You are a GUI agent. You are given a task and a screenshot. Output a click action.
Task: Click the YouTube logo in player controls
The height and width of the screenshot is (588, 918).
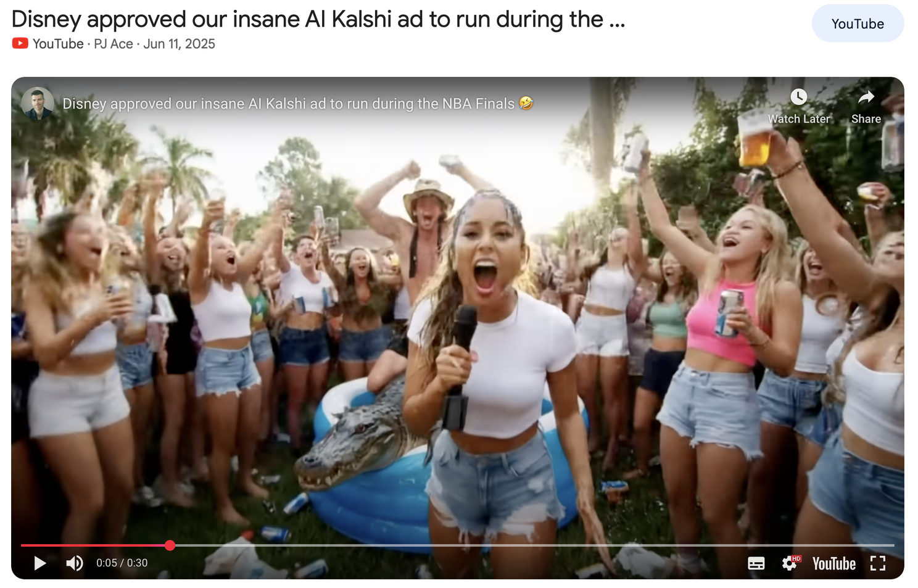click(834, 563)
